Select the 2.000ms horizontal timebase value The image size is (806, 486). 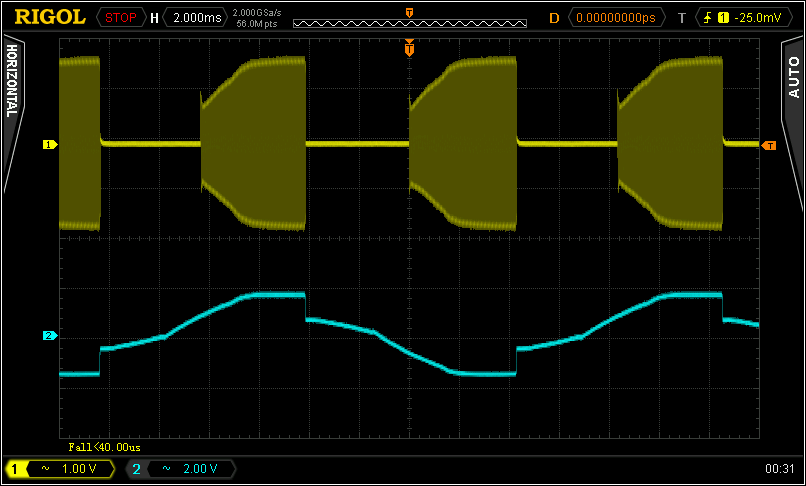195,18
